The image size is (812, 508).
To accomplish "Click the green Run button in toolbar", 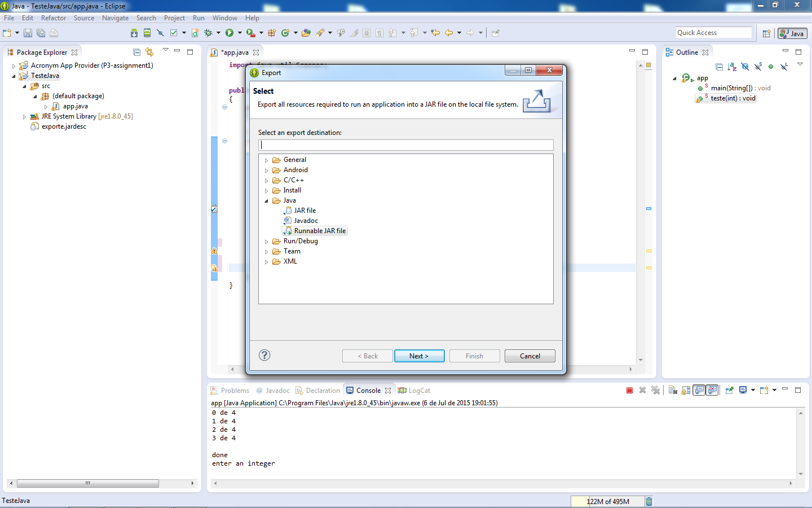I will pos(230,33).
